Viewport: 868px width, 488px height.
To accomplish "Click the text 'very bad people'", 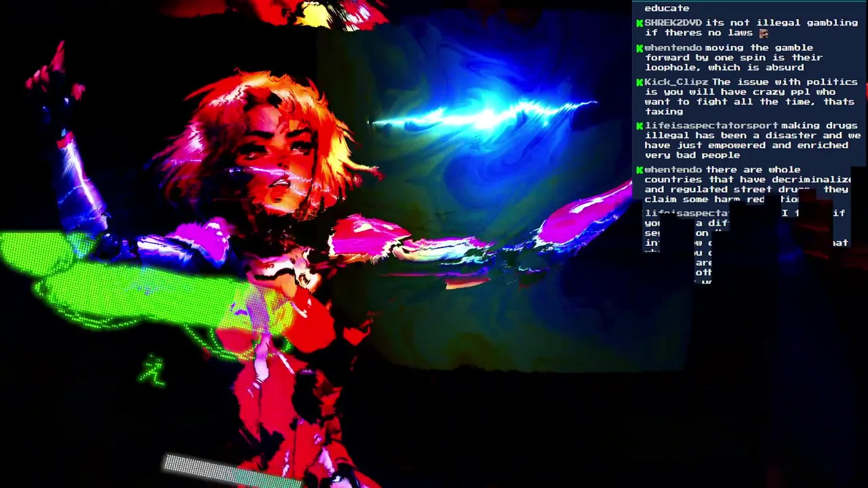I will point(692,155).
